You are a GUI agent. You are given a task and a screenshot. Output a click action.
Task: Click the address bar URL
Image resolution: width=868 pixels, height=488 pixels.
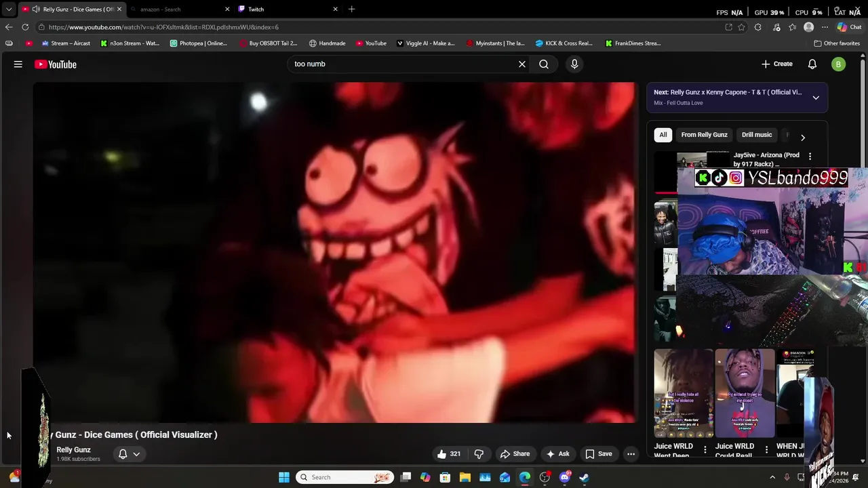163,27
